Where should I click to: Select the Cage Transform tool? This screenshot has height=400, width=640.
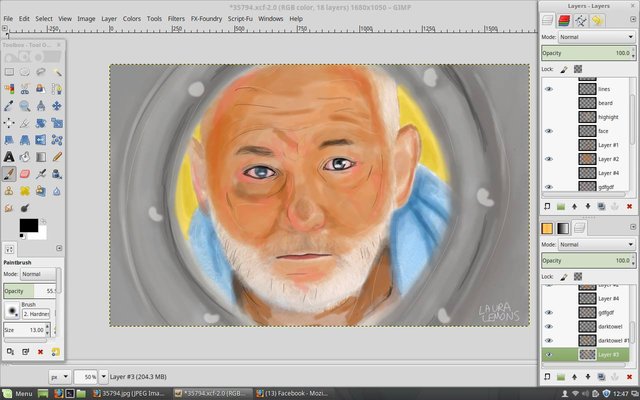(57, 140)
